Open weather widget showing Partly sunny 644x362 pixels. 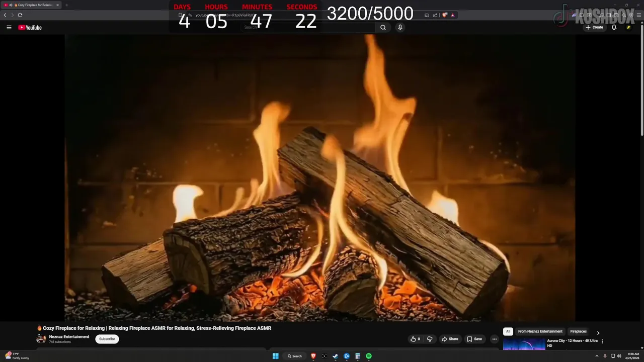17,356
